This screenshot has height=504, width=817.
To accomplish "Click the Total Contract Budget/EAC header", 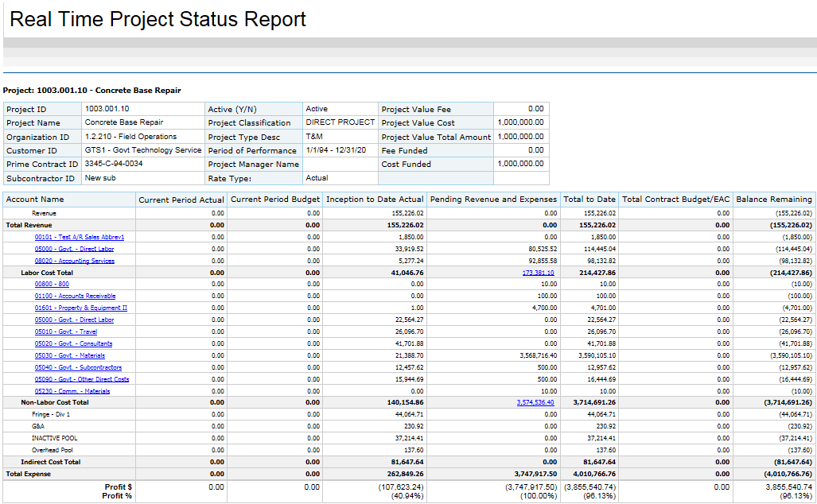I will 676,200.
